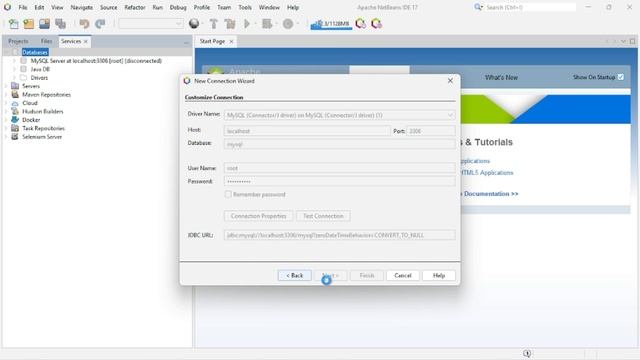Click the Debug Project toolbar icon
The width and height of the screenshot is (640, 360).
(267, 24)
